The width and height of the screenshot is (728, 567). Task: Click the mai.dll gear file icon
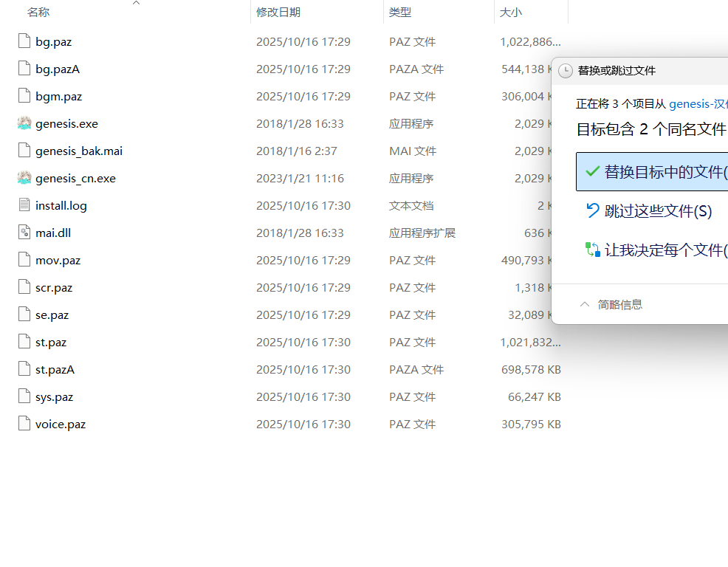pos(24,233)
